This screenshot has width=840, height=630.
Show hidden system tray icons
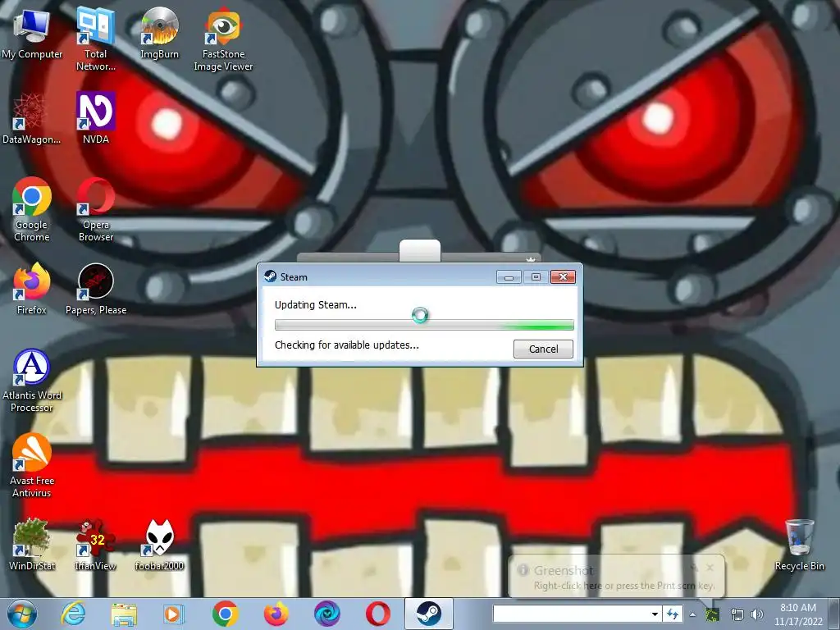click(x=692, y=614)
